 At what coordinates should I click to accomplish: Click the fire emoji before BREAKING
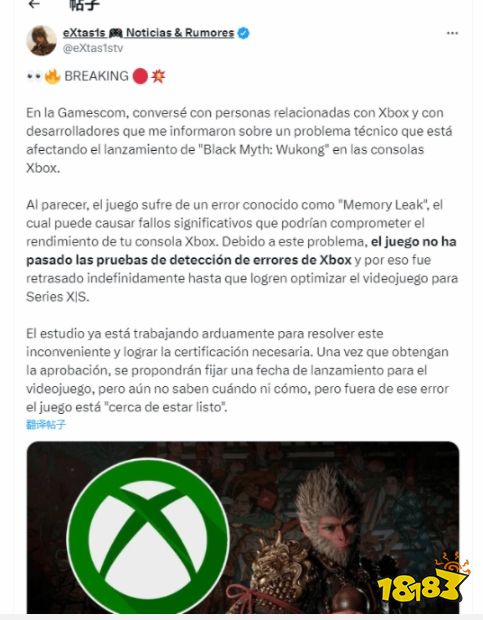52,76
